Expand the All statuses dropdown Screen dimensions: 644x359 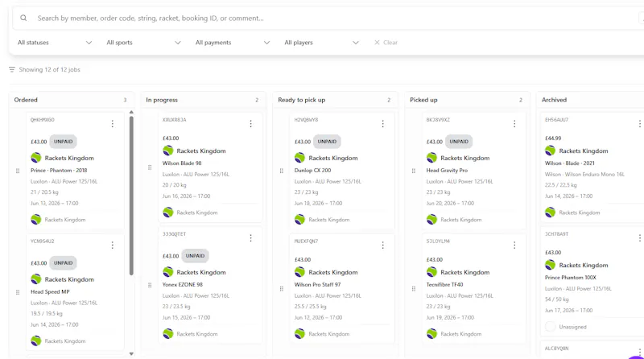point(55,43)
